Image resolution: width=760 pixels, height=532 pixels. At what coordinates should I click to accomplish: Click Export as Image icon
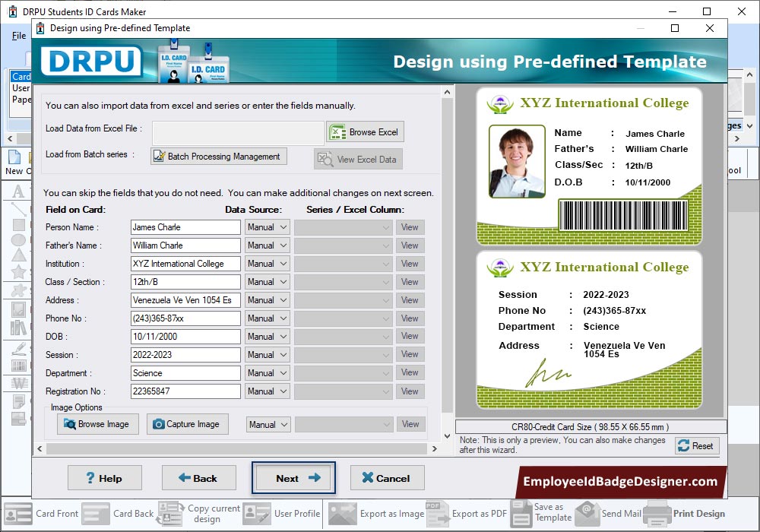coord(342,514)
